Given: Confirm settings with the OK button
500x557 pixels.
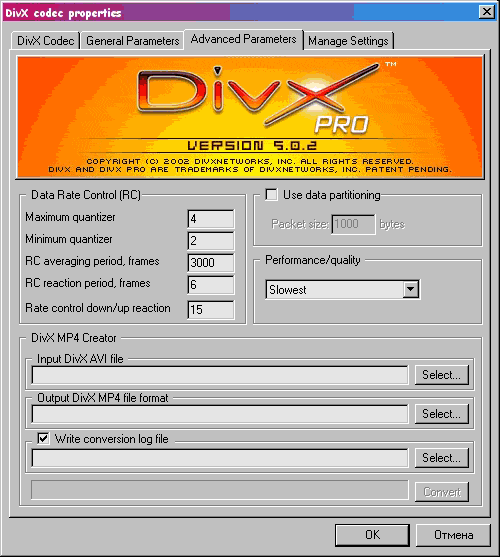Looking at the screenshot, I should [x=372, y=535].
